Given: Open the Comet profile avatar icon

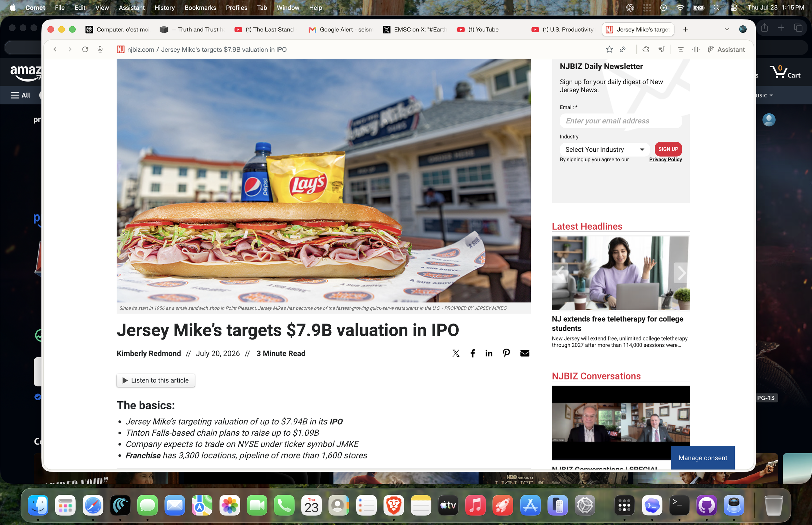Looking at the screenshot, I should 743,29.
